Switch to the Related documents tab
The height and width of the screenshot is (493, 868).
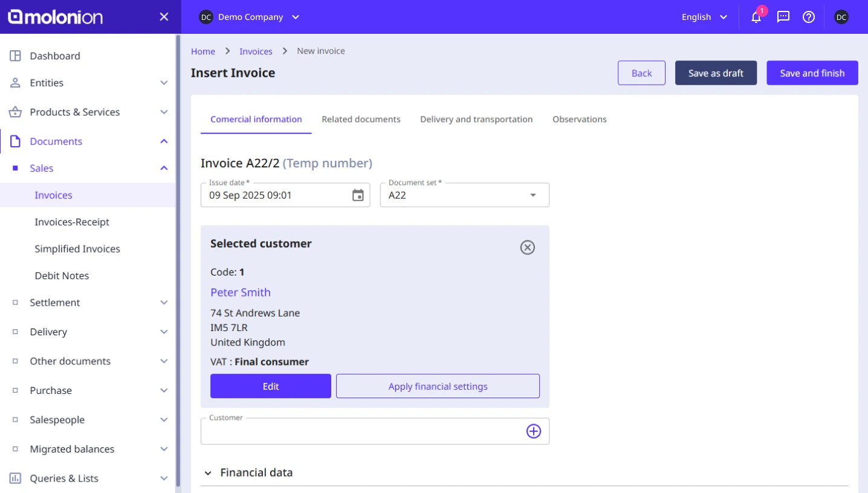tap(361, 119)
